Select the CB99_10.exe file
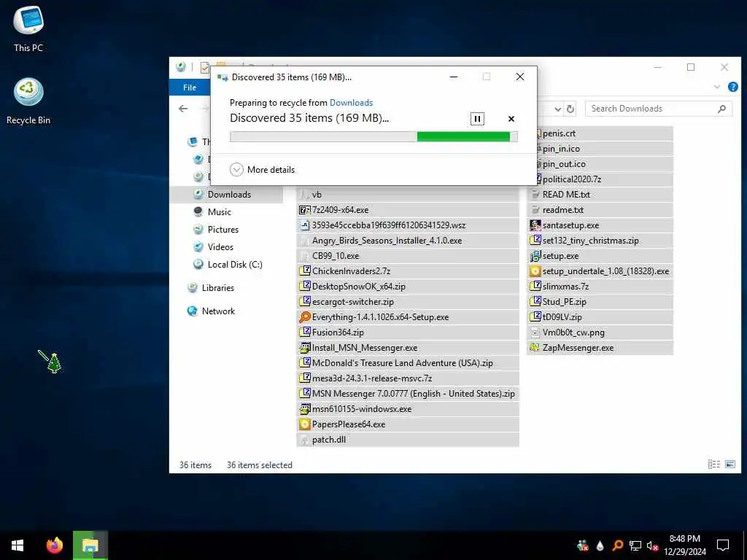This screenshot has width=747, height=560. 408,256
